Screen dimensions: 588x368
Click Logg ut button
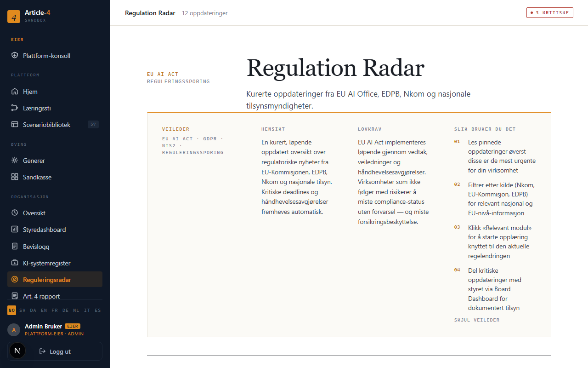[55, 351]
